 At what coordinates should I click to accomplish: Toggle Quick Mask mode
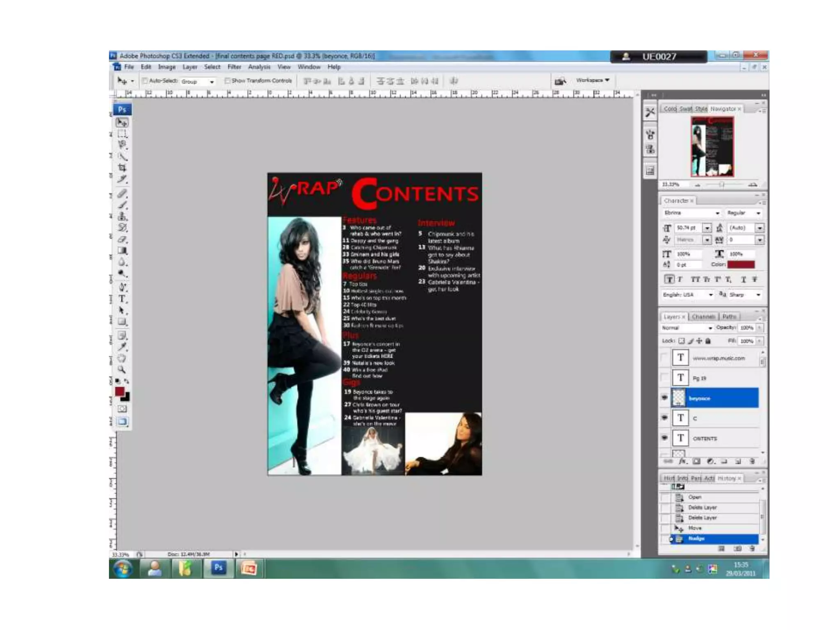(x=122, y=409)
